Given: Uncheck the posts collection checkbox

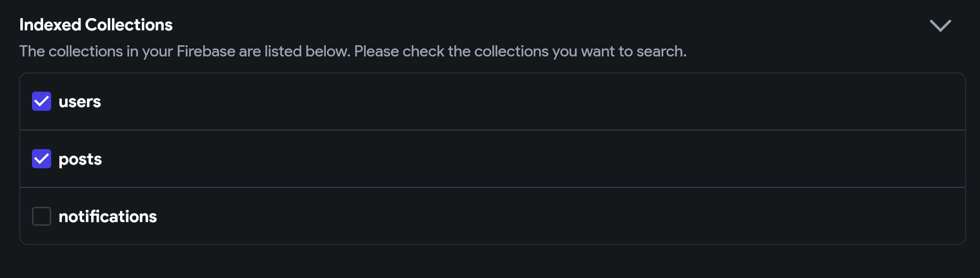Looking at the screenshot, I should [x=42, y=159].
